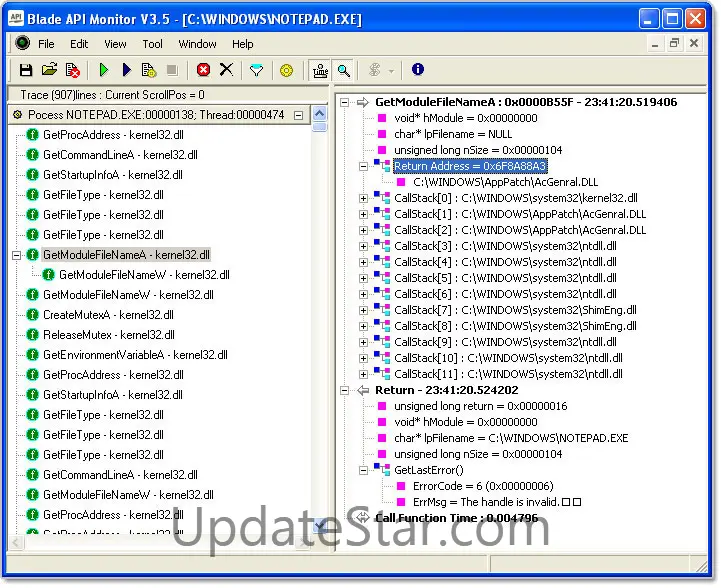Click the left arrow of horizontal scrollbar

point(16,543)
